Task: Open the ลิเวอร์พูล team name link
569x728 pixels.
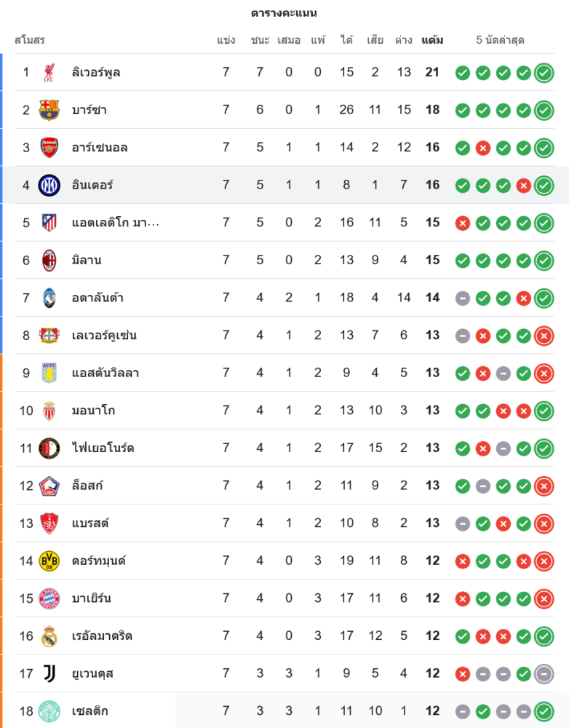Action: [x=96, y=72]
